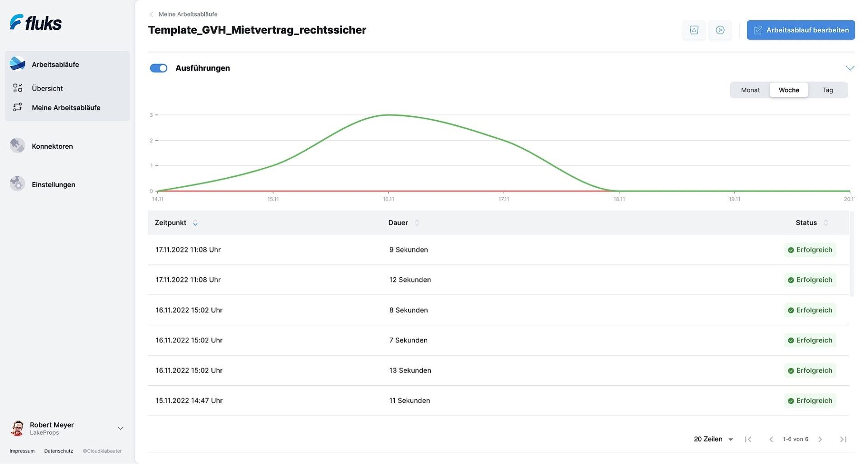
Task: Click the back arrow beside Meine Arbeitsabläufe
Action: click(151, 14)
